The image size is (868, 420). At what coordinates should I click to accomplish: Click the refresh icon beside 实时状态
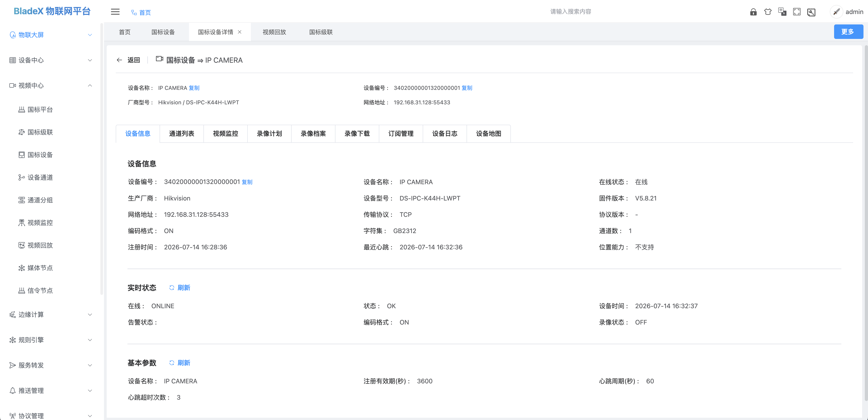click(x=172, y=288)
